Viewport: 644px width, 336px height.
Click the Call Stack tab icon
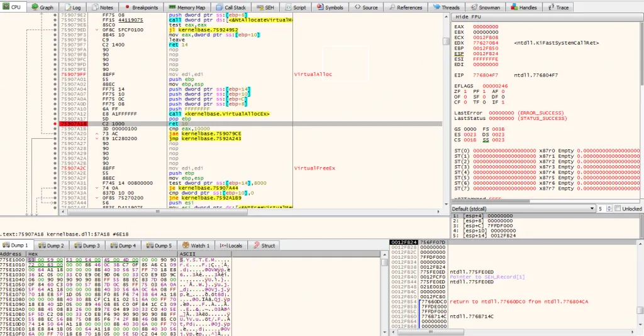click(218, 8)
